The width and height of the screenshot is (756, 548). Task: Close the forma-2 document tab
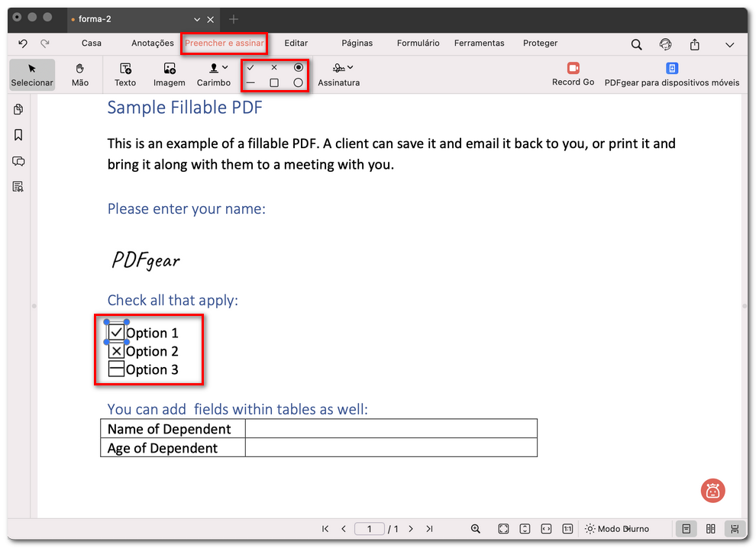click(x=210, y=19)
